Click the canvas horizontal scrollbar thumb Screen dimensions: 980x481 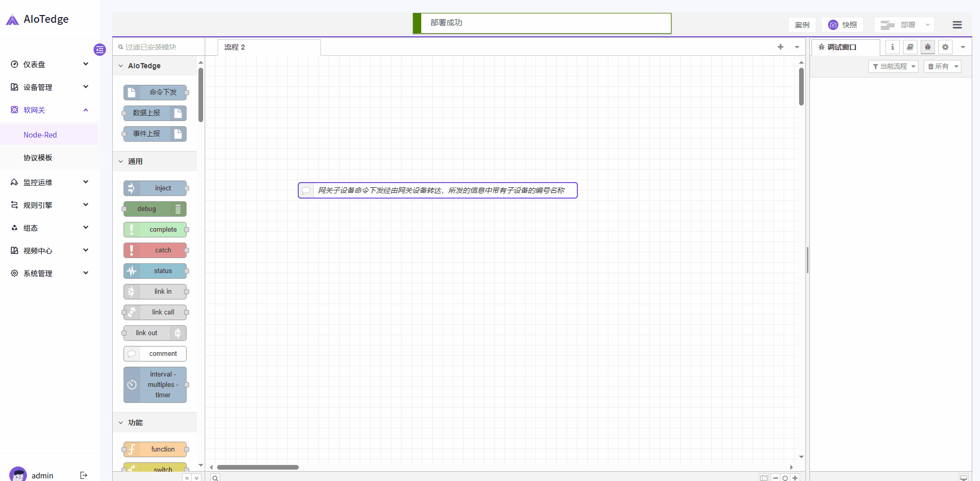[257, 467]
